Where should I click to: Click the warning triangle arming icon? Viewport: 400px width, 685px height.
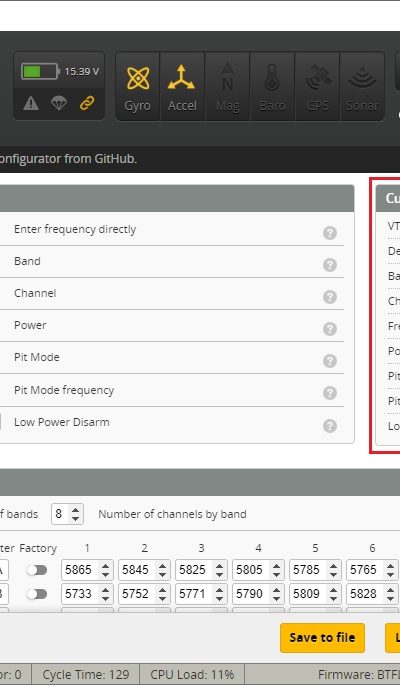pos(31,103)
